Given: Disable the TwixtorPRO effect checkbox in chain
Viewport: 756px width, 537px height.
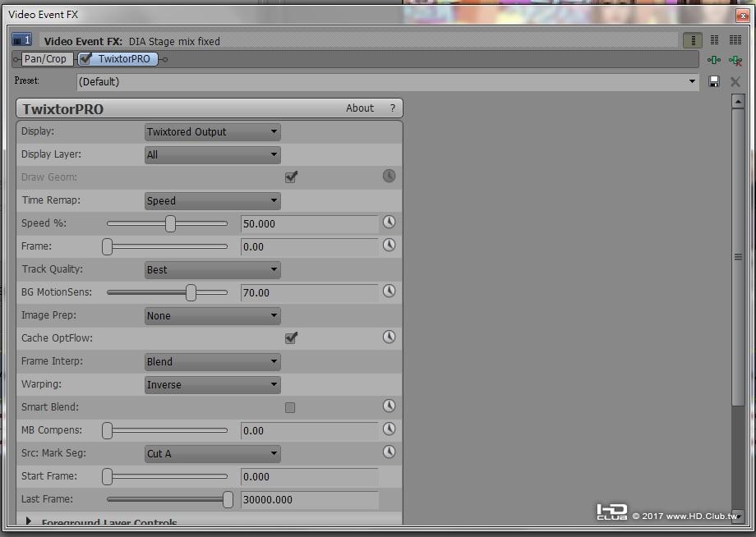Looking at the screenshot, I should pyautogui.click(x=85, y=59).
